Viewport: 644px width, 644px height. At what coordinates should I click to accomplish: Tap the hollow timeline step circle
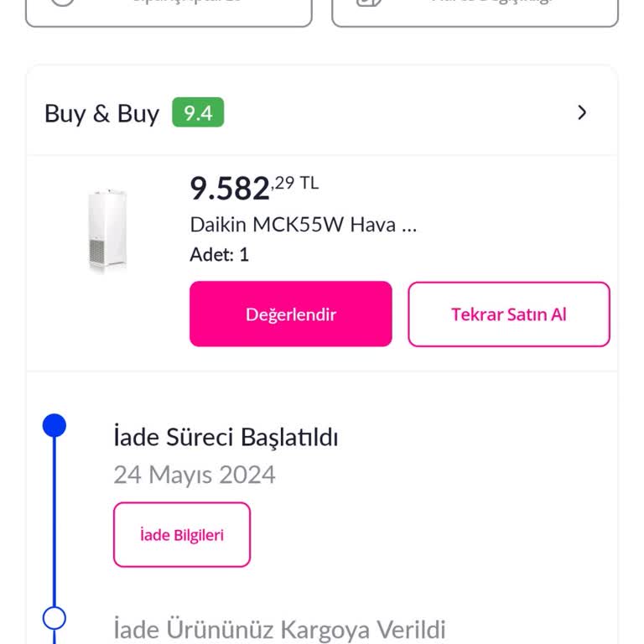tap(55, 619)
